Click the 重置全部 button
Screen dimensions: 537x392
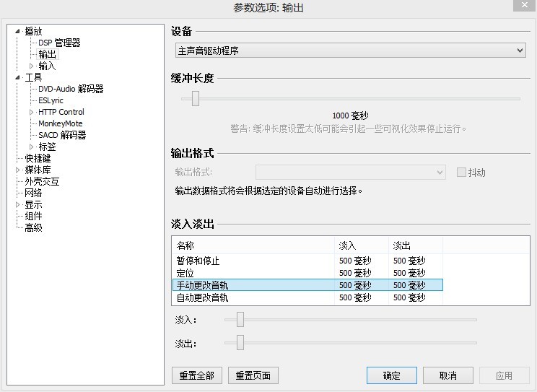coord(197,375)
